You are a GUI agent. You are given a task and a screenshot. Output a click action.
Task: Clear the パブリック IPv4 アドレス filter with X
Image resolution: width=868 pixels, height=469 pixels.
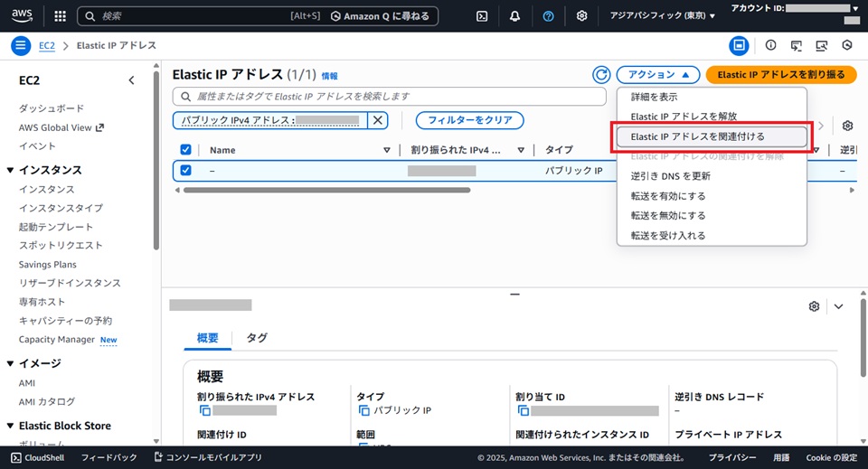(x=378, y=120)
